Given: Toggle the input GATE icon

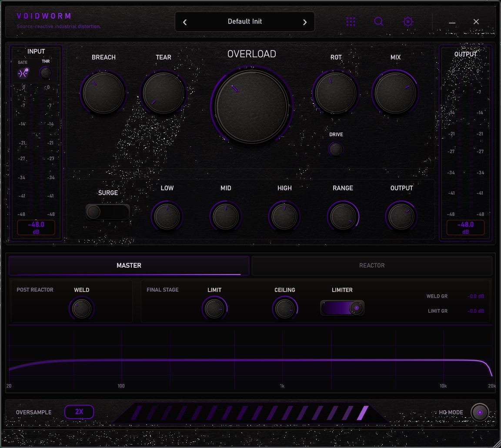Looking at the screenshot, I should (23, 73).
